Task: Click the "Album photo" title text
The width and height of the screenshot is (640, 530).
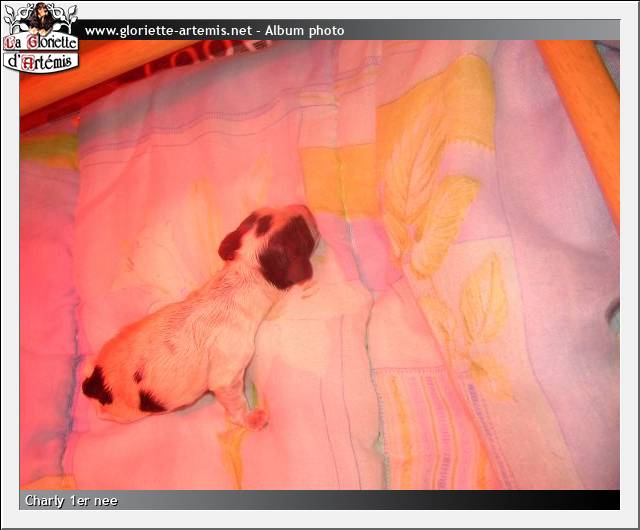Action: 304,31
